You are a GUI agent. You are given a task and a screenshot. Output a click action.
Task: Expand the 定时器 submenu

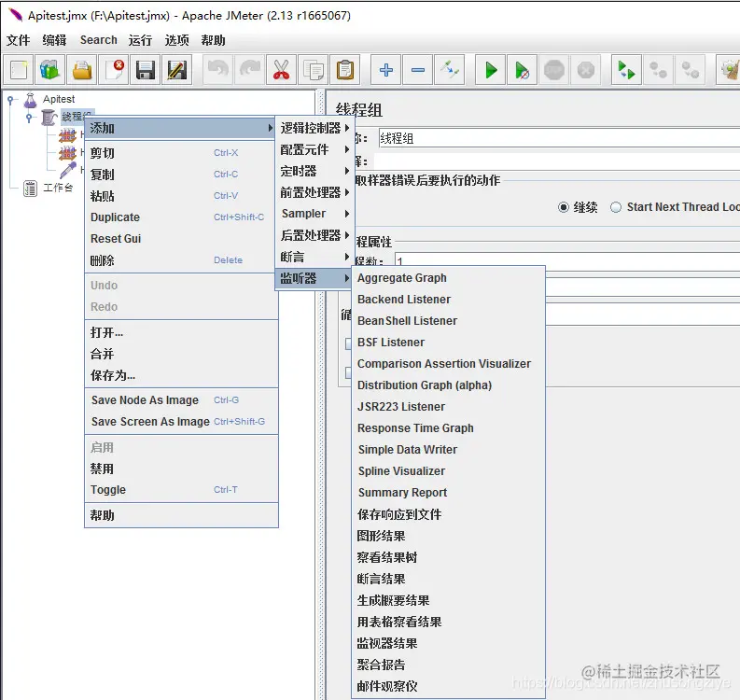314,171
